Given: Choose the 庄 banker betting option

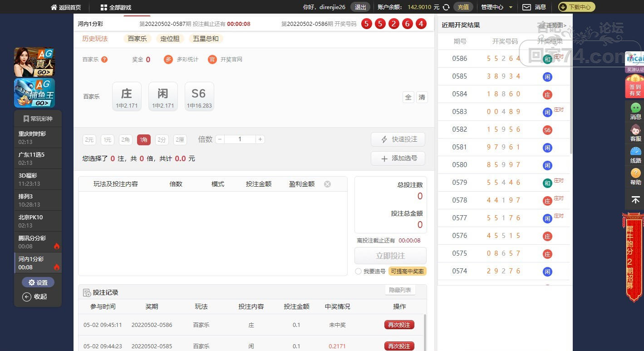Looking at the screenshot, I should [x=127, y=96].
